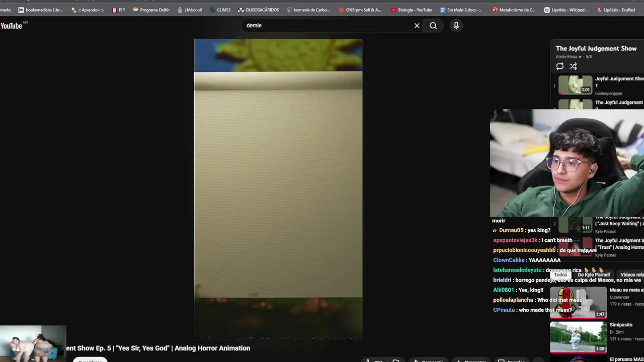This screenshot has height=362, width=644.
Task: Open OLIGOSACÁRIDOS bookmark
Action: pos(259,10)
